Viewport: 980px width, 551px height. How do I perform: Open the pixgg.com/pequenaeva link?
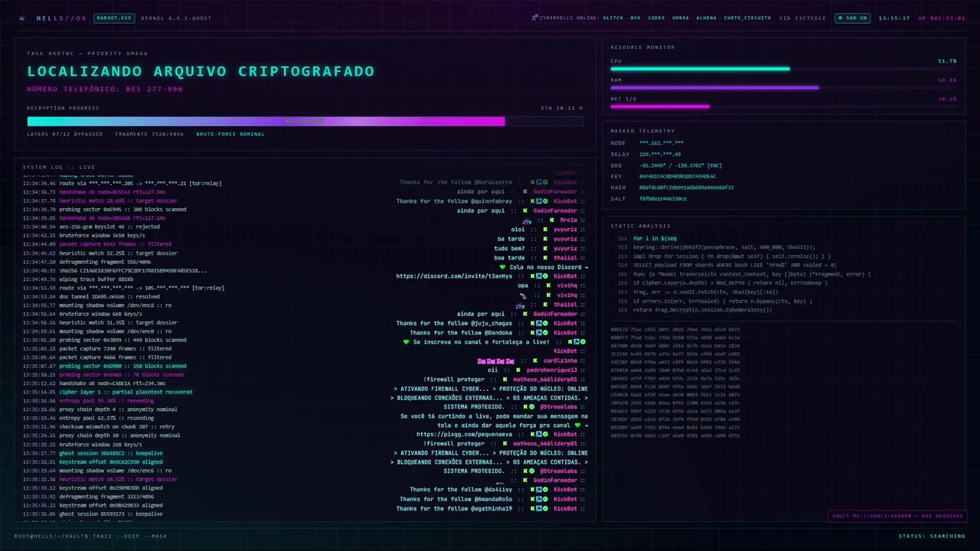(465, 434)
